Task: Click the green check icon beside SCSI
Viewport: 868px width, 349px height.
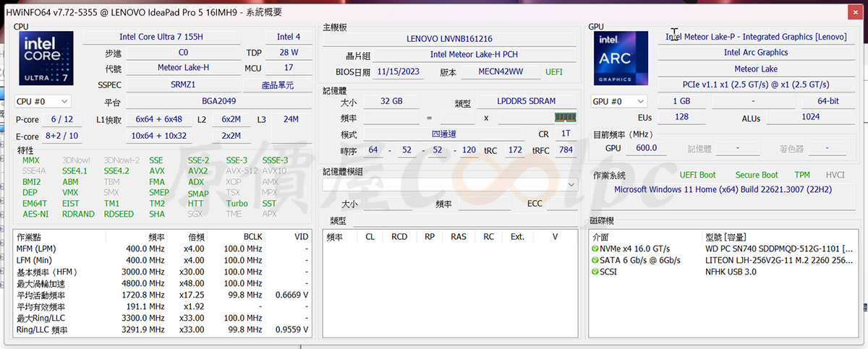Action: (x=595, y=272)
